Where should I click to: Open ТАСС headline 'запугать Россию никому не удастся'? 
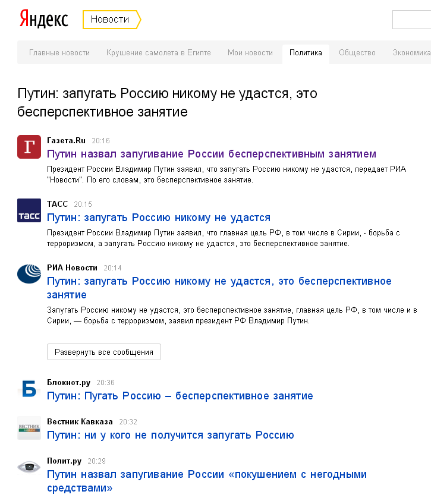point(159,218)
